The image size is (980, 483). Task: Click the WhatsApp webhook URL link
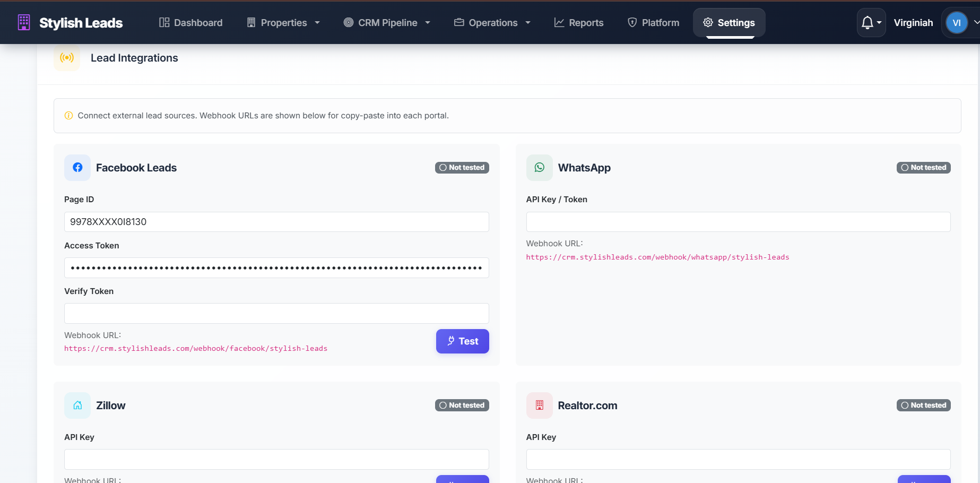click(x=657, y=257)
